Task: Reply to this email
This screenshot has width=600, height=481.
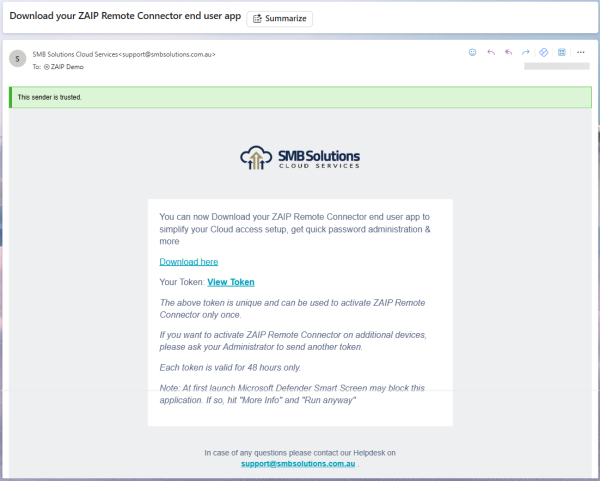Action: (491, 52)
